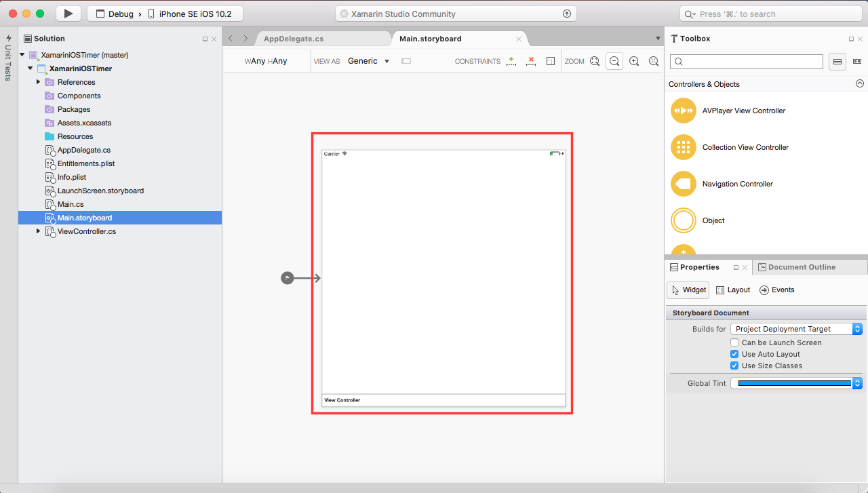Zoom in on the storyboard canvas
The height and width of the screenshot is (493, 868).
point(634,61)
